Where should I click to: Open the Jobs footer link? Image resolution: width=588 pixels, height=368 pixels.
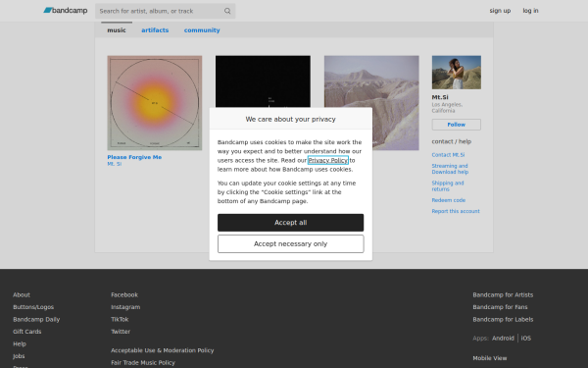click(x=19, y=356)
